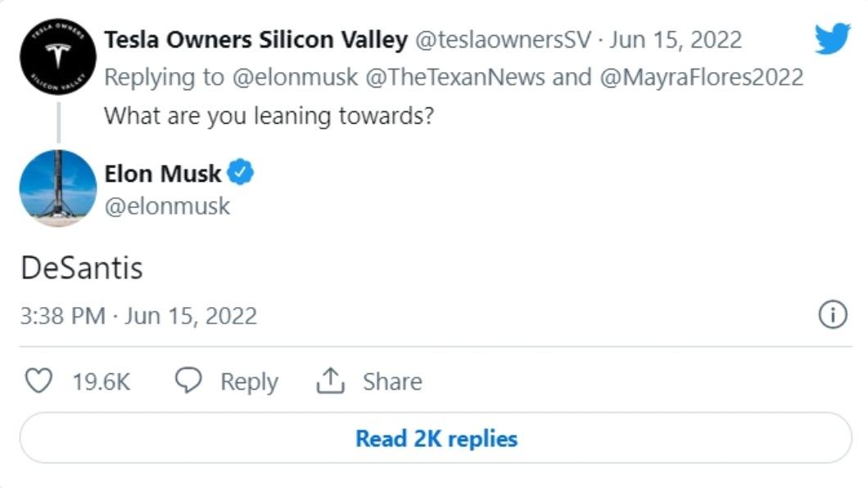Open the 3:38 PM Jun 15, 2022 timestamp

point(138,316)
